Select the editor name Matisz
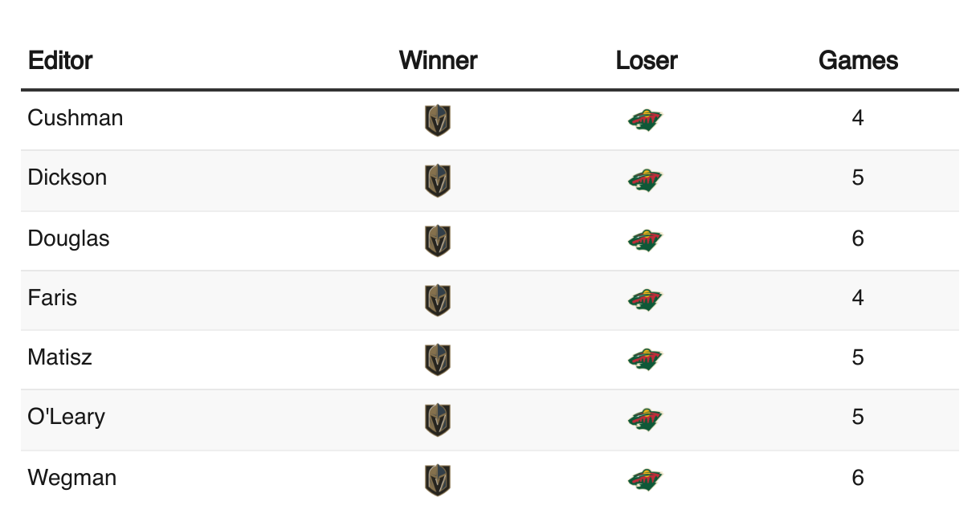This screenshot has width=980, height=530. [60, 357]
